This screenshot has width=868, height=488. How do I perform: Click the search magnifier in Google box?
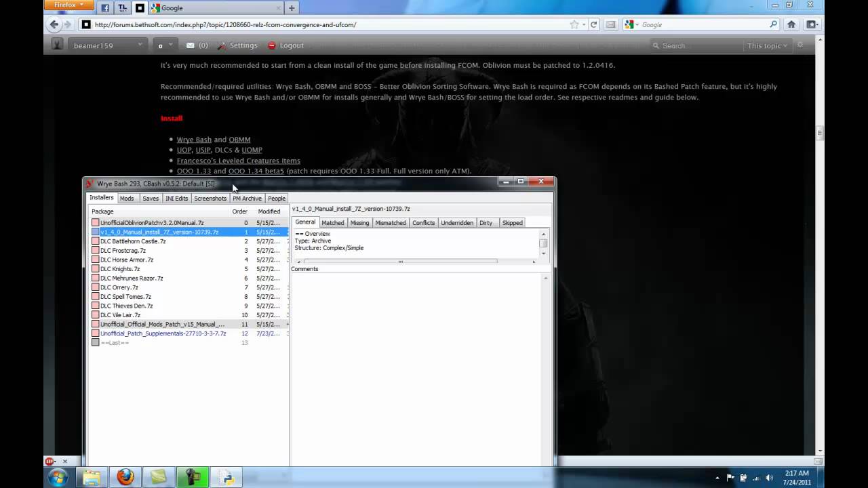point(773,24)
